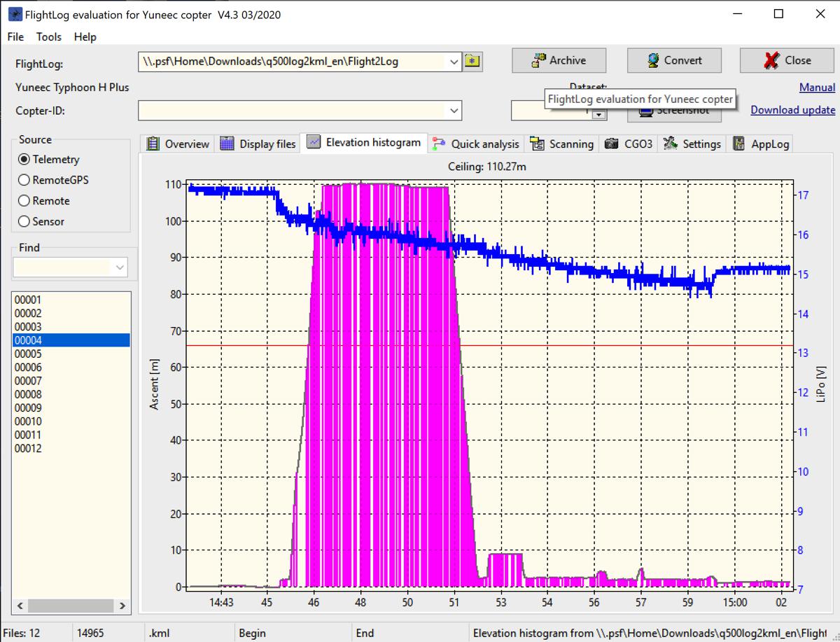Select flight log 00001 in the list
Image resolution: width=840 pixels, height=642 pixels.
[x=71, y=300]
